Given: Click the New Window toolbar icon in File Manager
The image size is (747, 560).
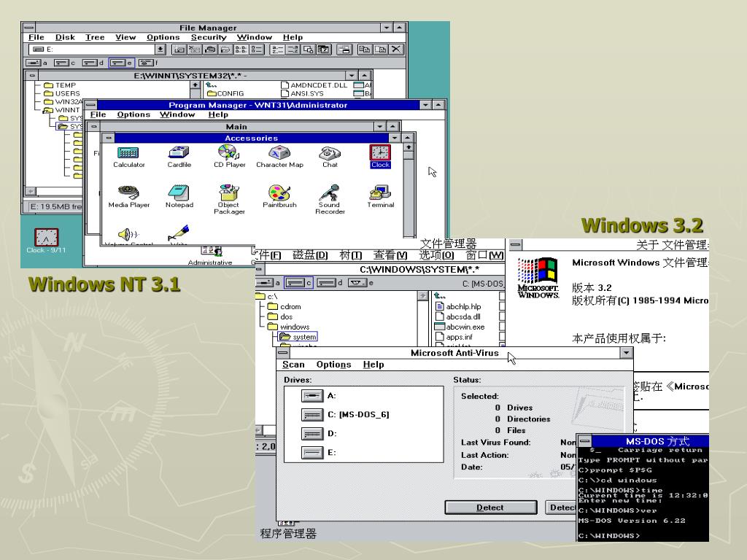Looking at the screenshot, I should [344, 49].
